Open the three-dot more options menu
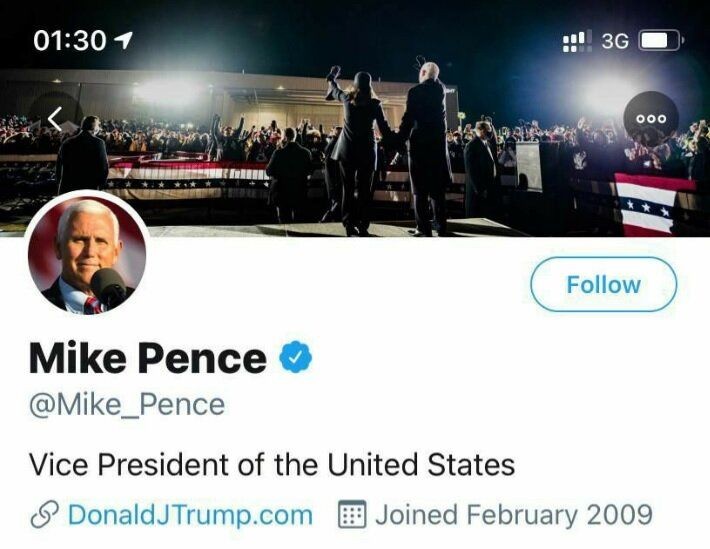 (x=650, y=118)
